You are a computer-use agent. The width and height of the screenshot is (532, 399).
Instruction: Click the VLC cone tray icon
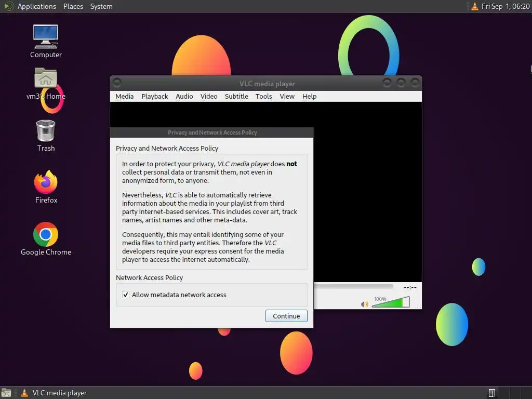475,6
